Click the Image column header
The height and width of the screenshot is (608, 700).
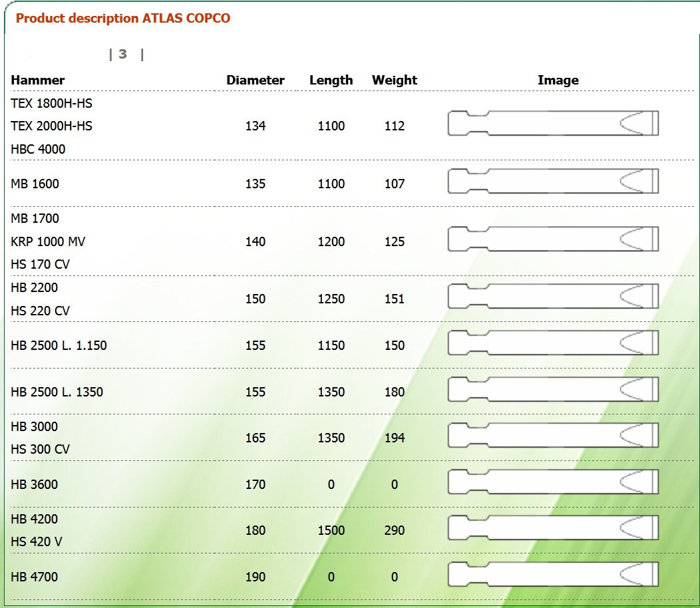[558, 80]
